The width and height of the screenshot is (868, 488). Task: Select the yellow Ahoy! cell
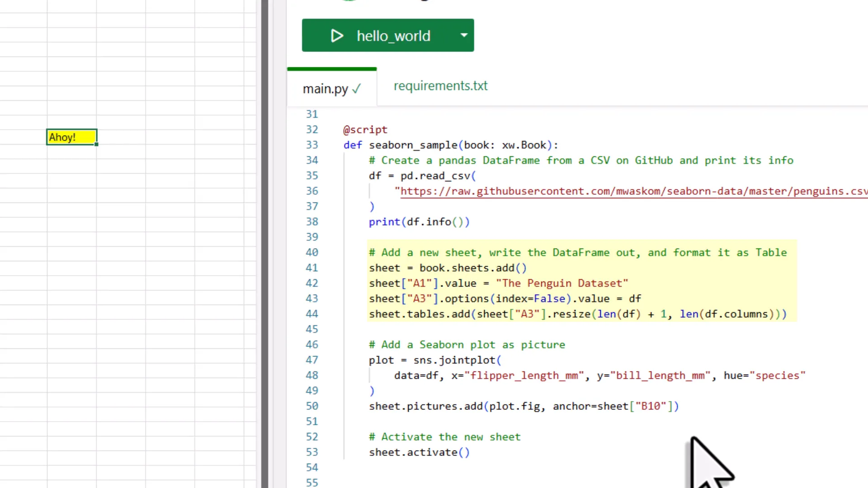tap(71, 137)
